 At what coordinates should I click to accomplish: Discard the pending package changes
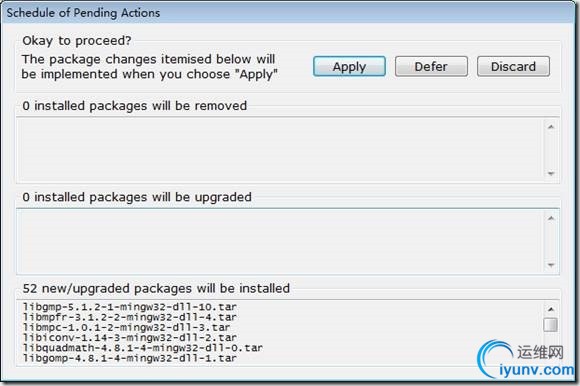click(x=513, y=67)
